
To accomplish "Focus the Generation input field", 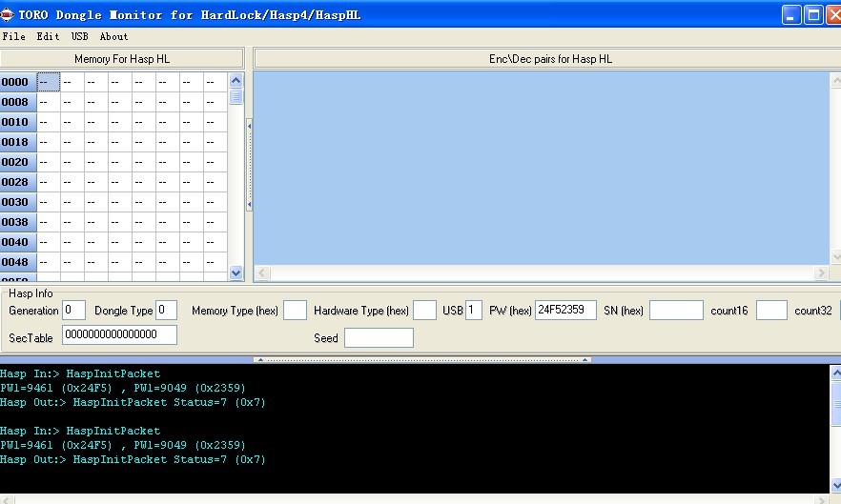I will [74, 310].
